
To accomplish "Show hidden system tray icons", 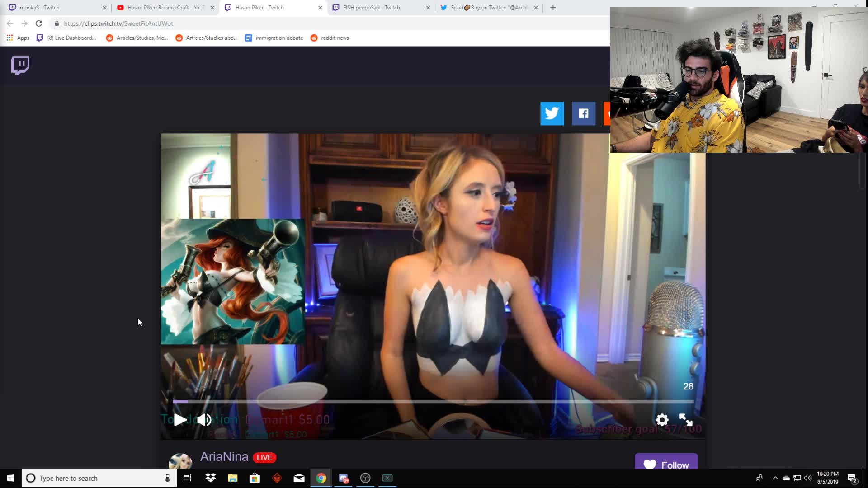I will [775, 478].
